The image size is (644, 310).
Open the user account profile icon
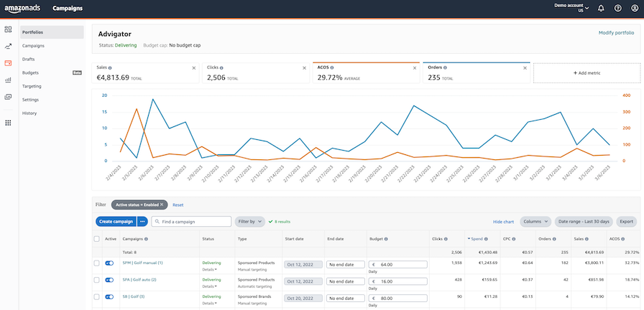pos(634,9)
